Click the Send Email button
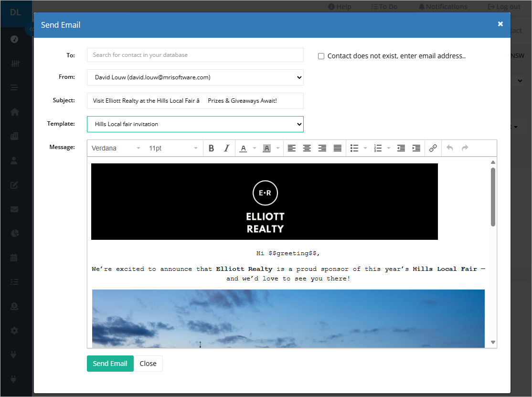Screen dimensions: 532x397 [110, 364]
